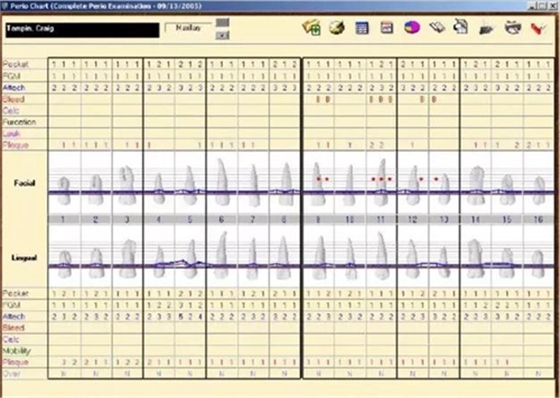Click the Maxillary arch label box

(x=188, y=28)
